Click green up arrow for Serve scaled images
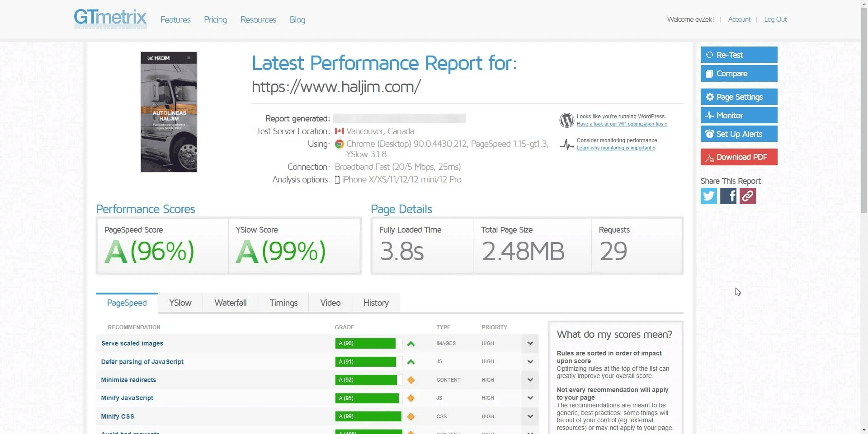 tap(410, 344)
